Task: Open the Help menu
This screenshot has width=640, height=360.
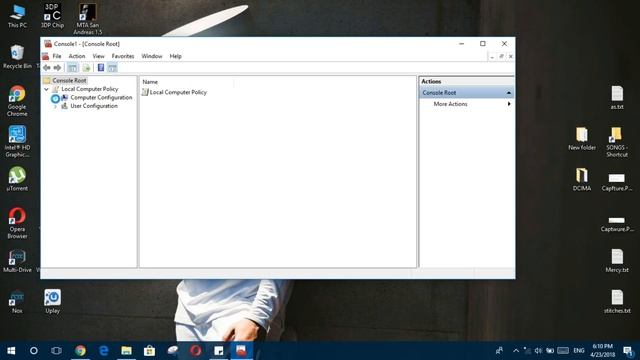Action: pyautogui.click(x=176, y=56)
